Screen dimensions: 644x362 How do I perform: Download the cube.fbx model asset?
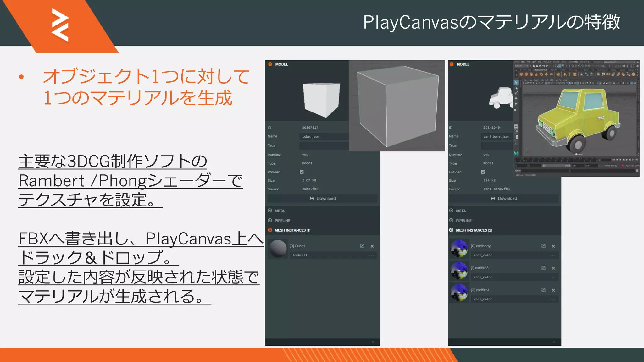tap(322, 198)
